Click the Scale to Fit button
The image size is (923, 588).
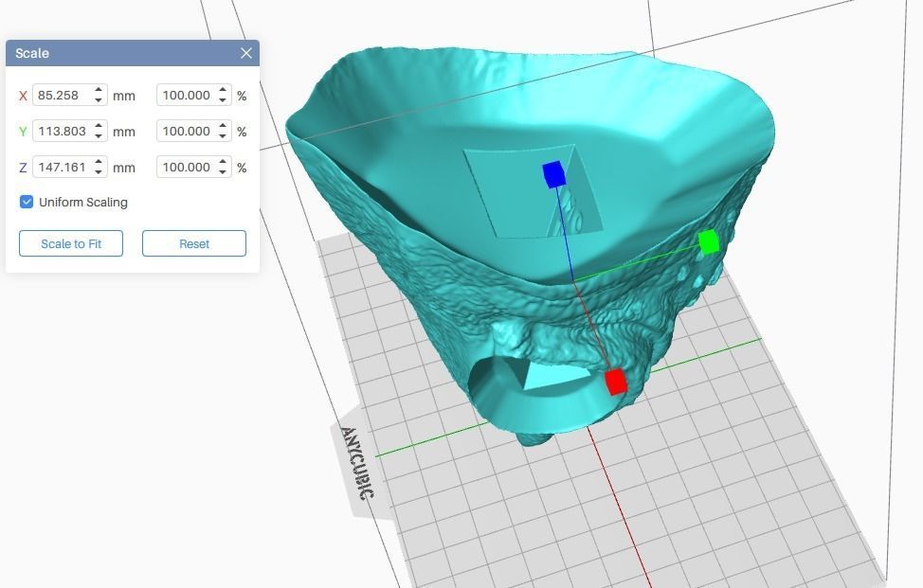coord(71,243)
